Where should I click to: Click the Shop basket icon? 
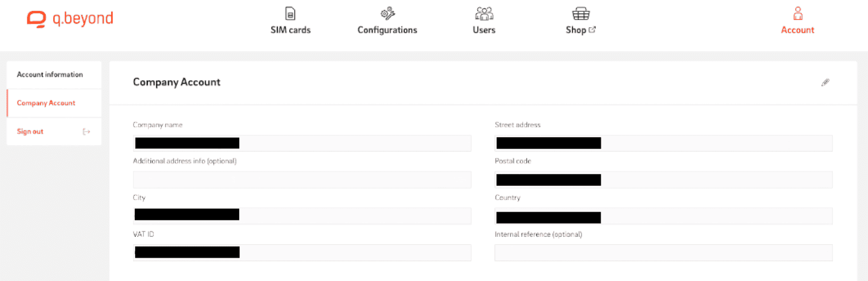(x=581, y=14)
